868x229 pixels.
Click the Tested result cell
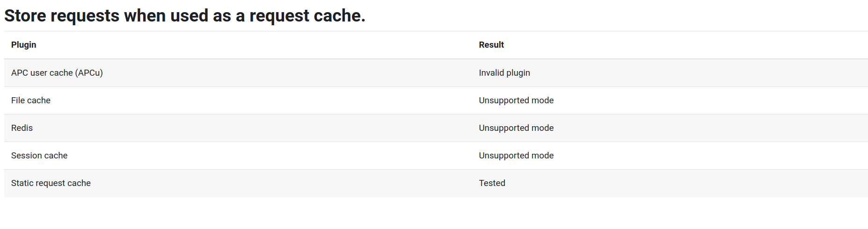point(492,183)
